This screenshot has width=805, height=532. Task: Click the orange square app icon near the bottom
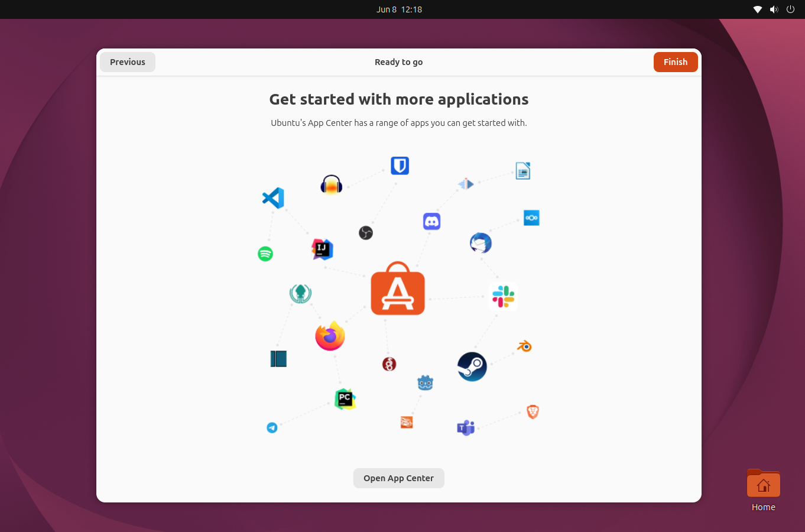(407, 422)
